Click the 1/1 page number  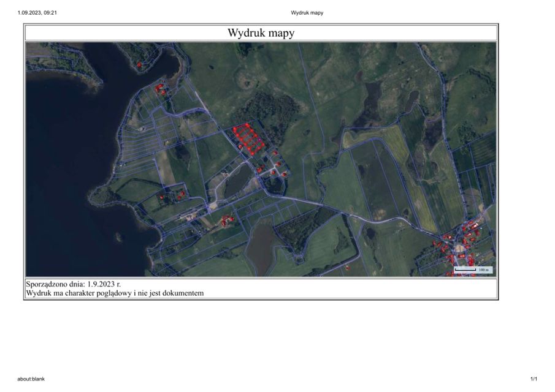pyautogui.click(x=534, y=379)
